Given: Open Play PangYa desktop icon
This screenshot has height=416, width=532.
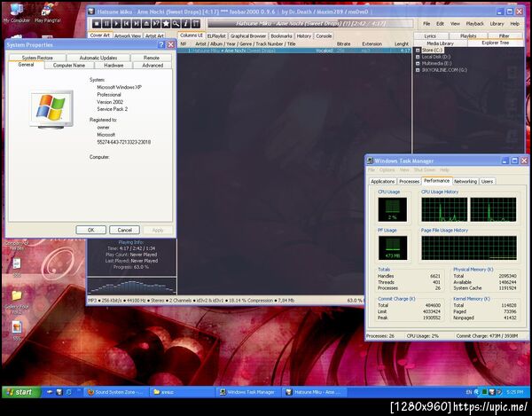Looking at the screenshot, I should [48, 13].
